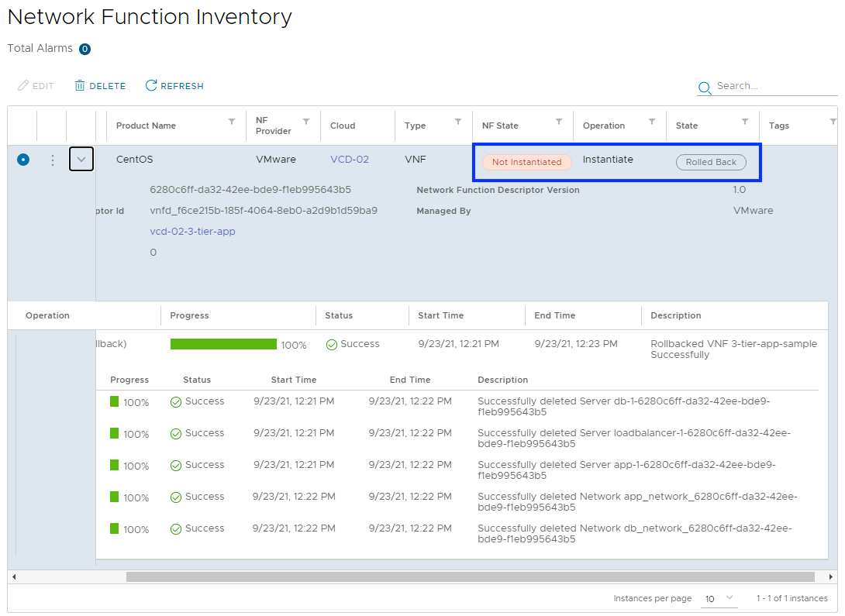Type in the Search input field
The image size is (845, 616).
click(774, 86)
